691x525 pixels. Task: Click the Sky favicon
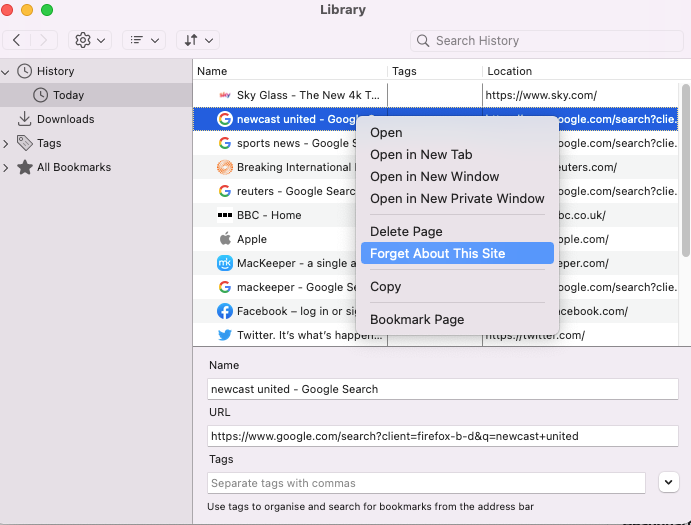tap(225, 95)
